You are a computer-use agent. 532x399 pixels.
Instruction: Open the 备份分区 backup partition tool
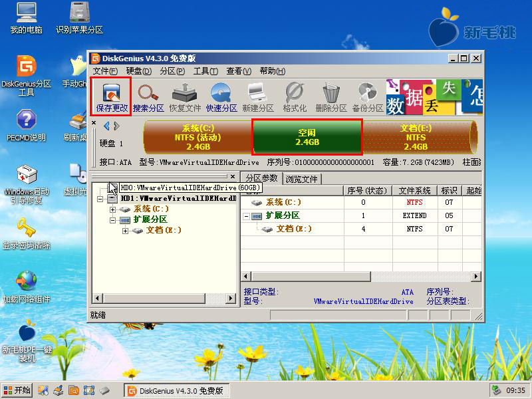click(x=368, y=96)
